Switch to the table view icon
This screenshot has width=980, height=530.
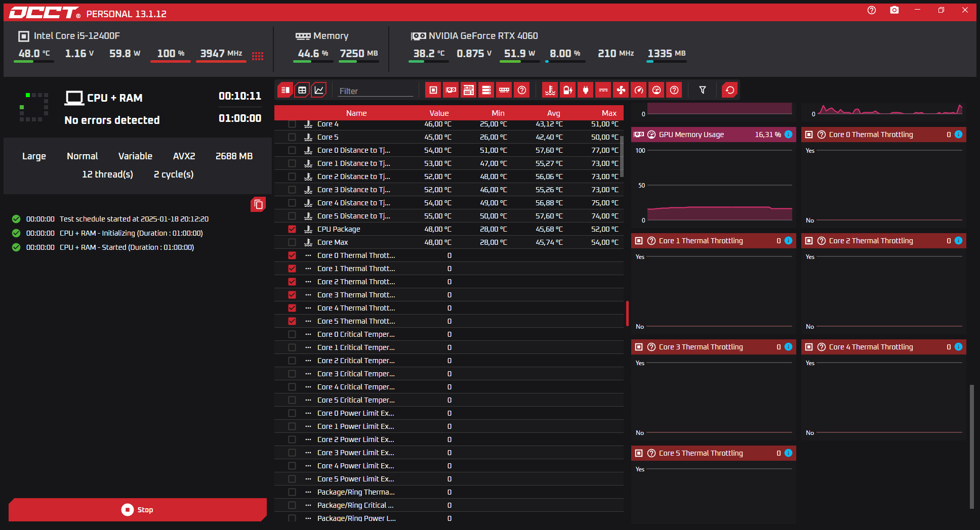coord(302,90)
